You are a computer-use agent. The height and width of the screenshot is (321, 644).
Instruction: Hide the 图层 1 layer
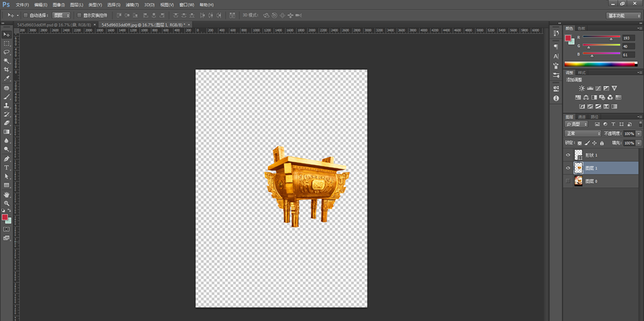pos(568,168)
